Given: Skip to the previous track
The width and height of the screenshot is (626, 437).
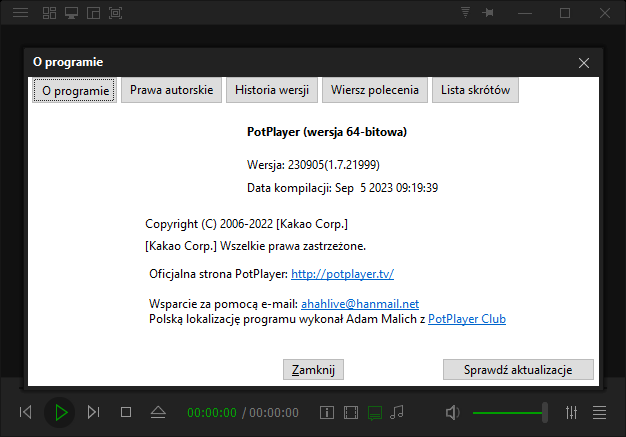Looking at the screenshot, I should pyautogui.click(x=26, y=412).
